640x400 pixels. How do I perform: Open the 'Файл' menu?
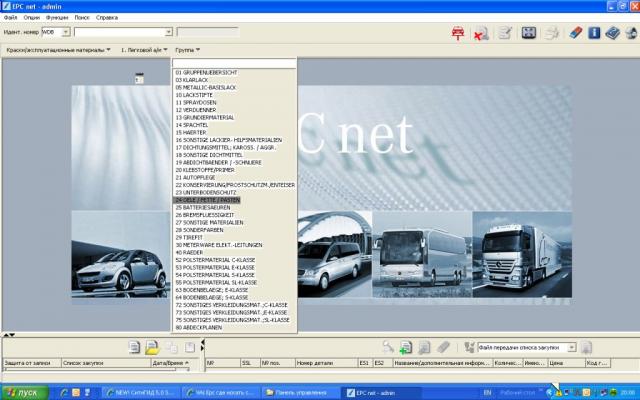point(11,18)
